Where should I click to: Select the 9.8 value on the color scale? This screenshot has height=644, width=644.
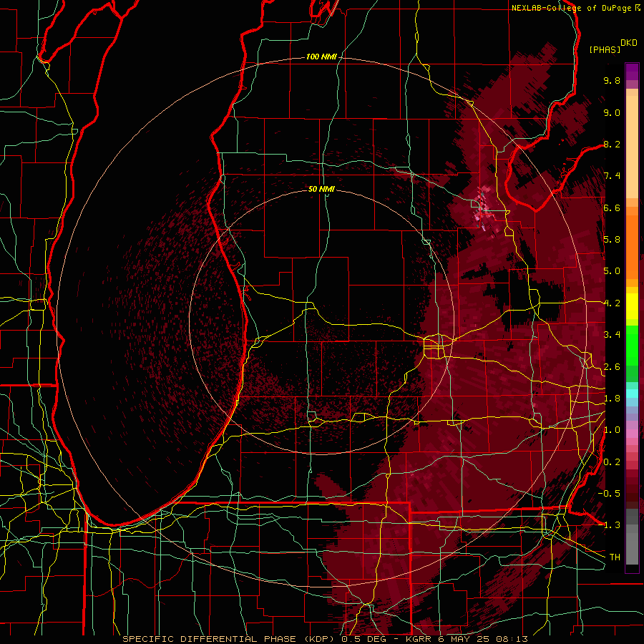(612, 81)
